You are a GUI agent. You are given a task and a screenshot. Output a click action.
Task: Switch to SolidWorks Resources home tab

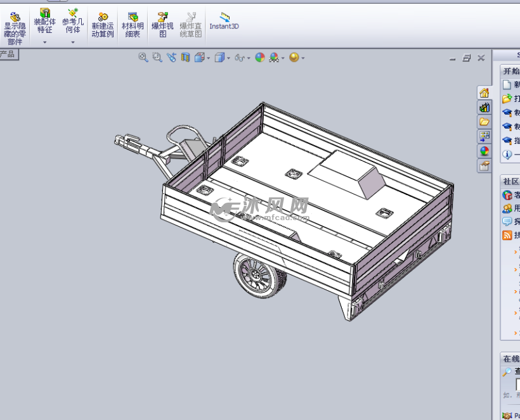pos(484,92)
